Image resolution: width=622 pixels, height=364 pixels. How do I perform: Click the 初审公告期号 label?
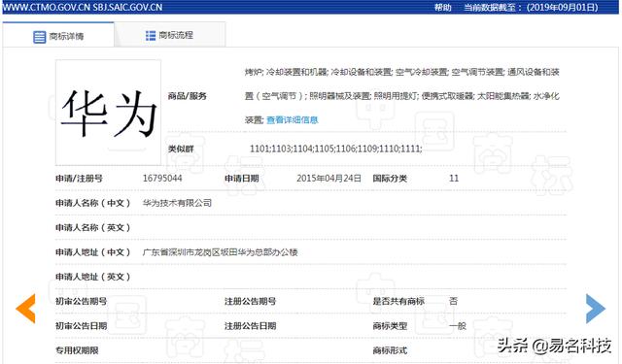point(81,301)
